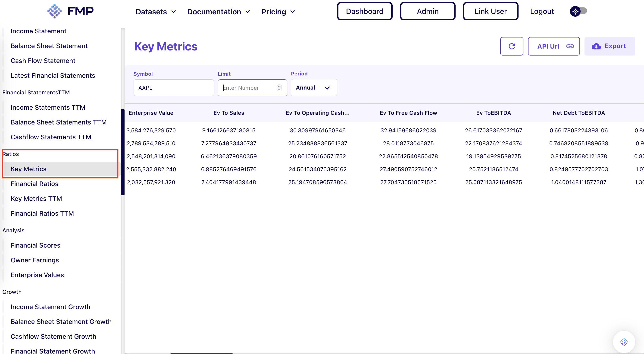Click the cell 3,584,276,329,570
The width and height of the screenshot is (644, 354).
point(151,130)
